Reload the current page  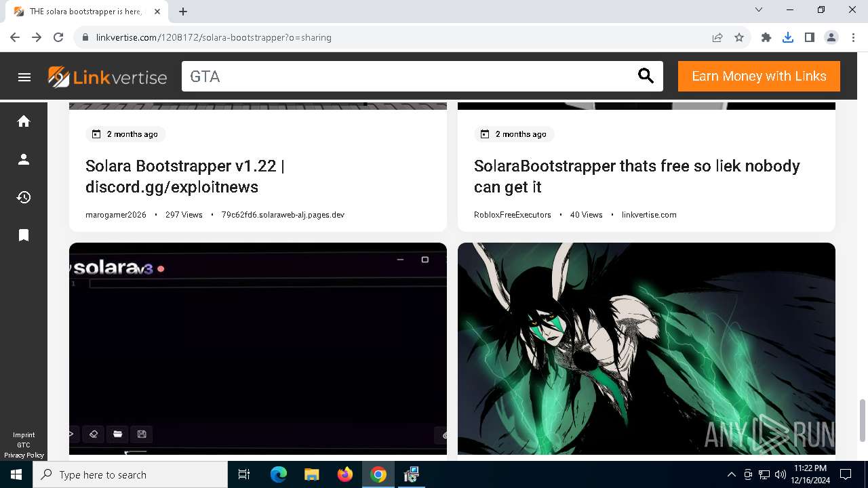point(58,37)
